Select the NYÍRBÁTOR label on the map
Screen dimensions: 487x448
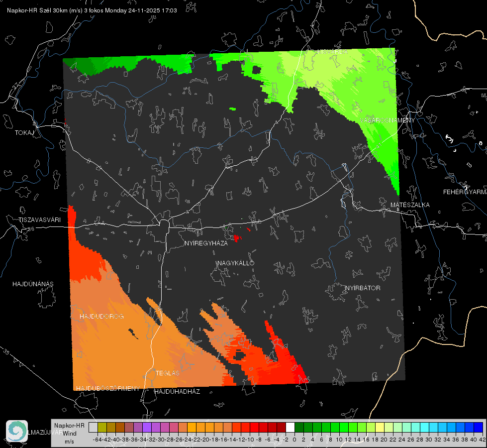(x=363, y=288)
